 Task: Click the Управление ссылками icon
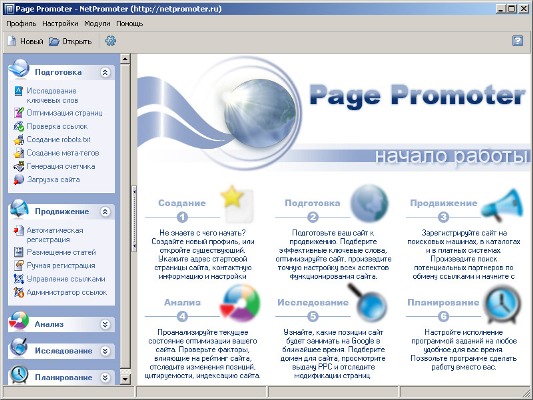[19, 279]
